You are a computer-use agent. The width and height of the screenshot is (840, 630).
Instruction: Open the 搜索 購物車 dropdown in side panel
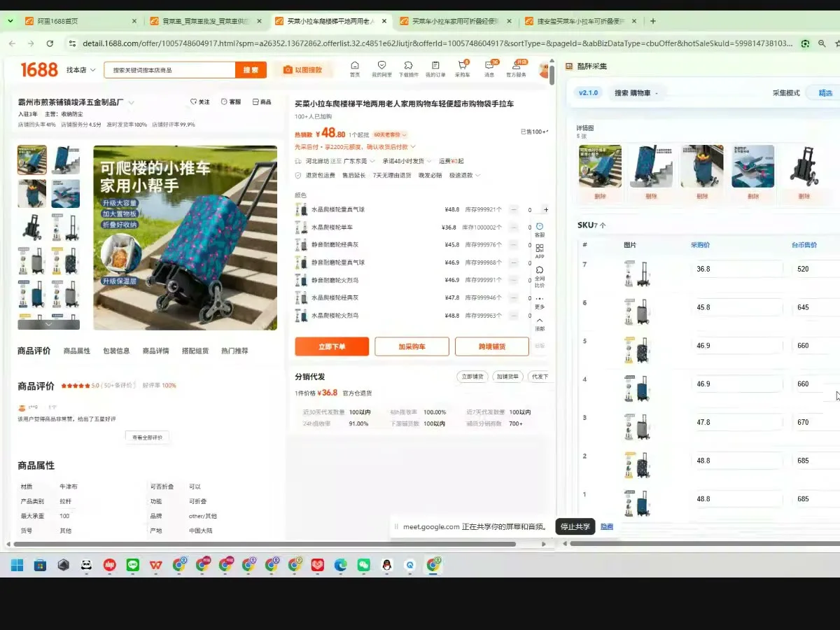pyautogui.click(x=637, y=92)
